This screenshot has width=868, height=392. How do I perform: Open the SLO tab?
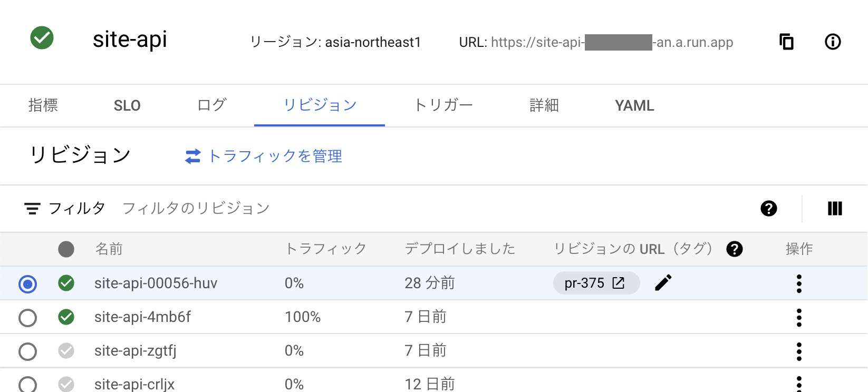127,105
